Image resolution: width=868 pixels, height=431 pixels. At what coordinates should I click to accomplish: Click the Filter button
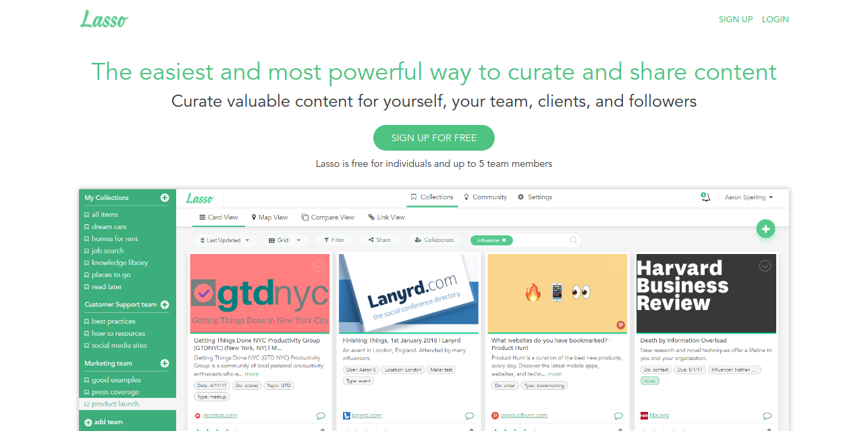(334, 240)
